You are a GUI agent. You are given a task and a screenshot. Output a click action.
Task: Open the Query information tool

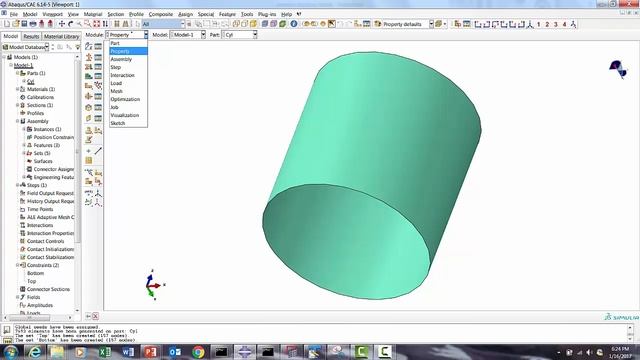pos(294,24)
